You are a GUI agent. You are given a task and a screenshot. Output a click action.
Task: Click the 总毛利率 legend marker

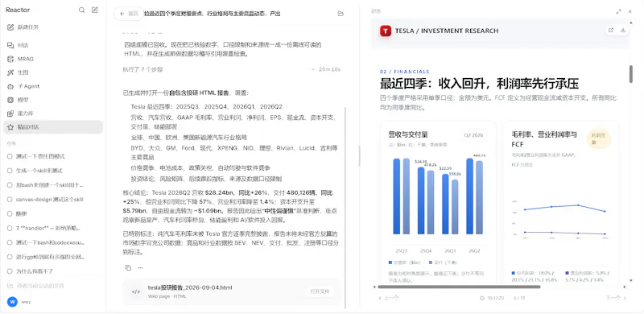(514, 273)
